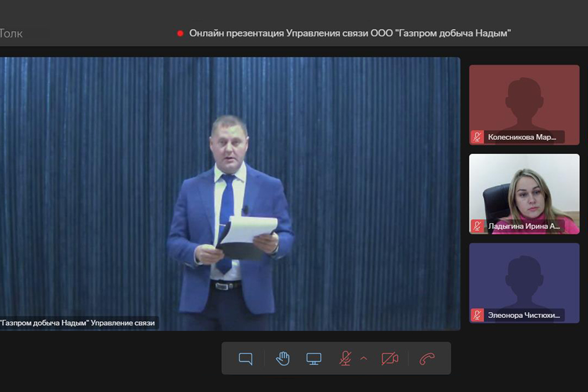This screenshot has height=392, width=588.
Task: Turn on your camera
Action: click(390, 359)
